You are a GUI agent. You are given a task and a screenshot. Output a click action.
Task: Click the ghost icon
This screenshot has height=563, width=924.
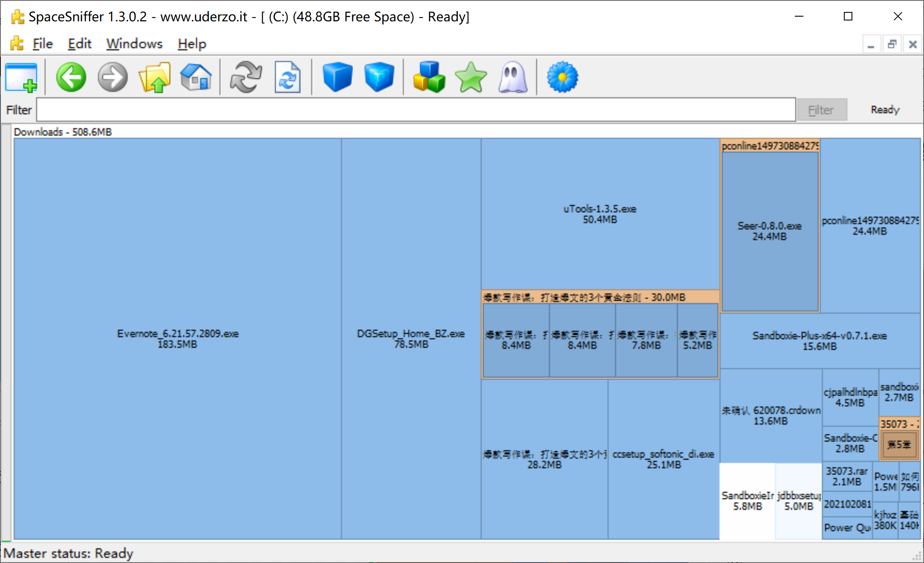(513, 77)
